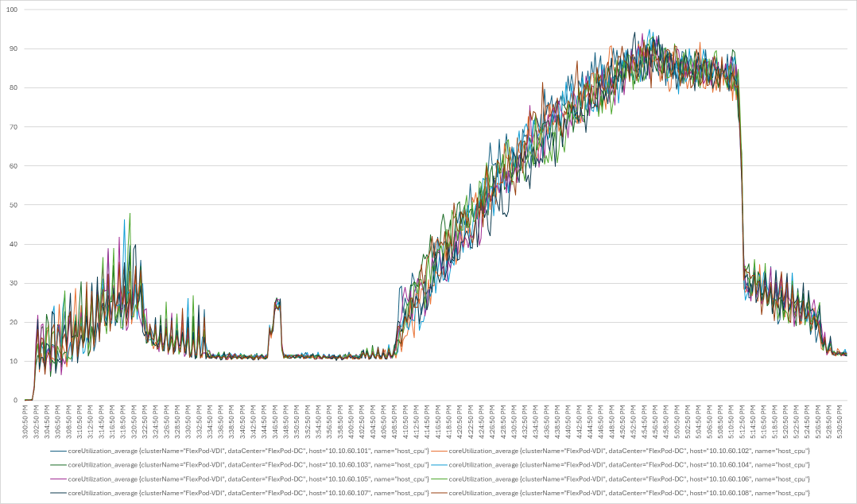This screenshot has width=857, height=504.
Task: Click the 3:46:50 PM time axis label
Action: pyautogui.click(x=275, y=421)
